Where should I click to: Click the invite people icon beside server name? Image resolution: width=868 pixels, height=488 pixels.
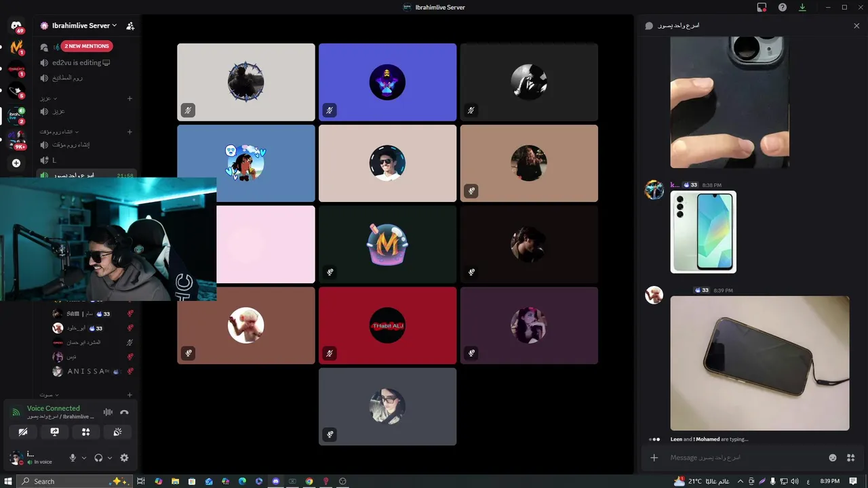click(130, 26)
